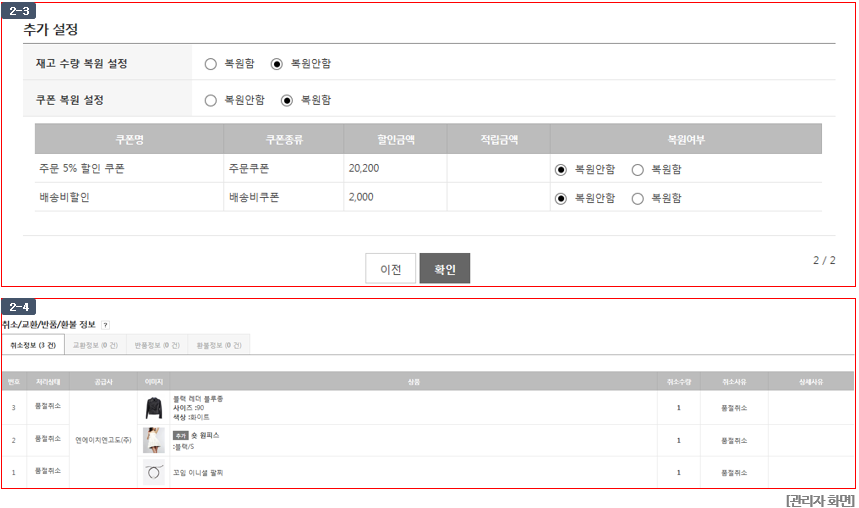Select 복원안함 for 재고 수량 복원 설정
Viewport: 859px width, 508px height.
click(277, 64)
